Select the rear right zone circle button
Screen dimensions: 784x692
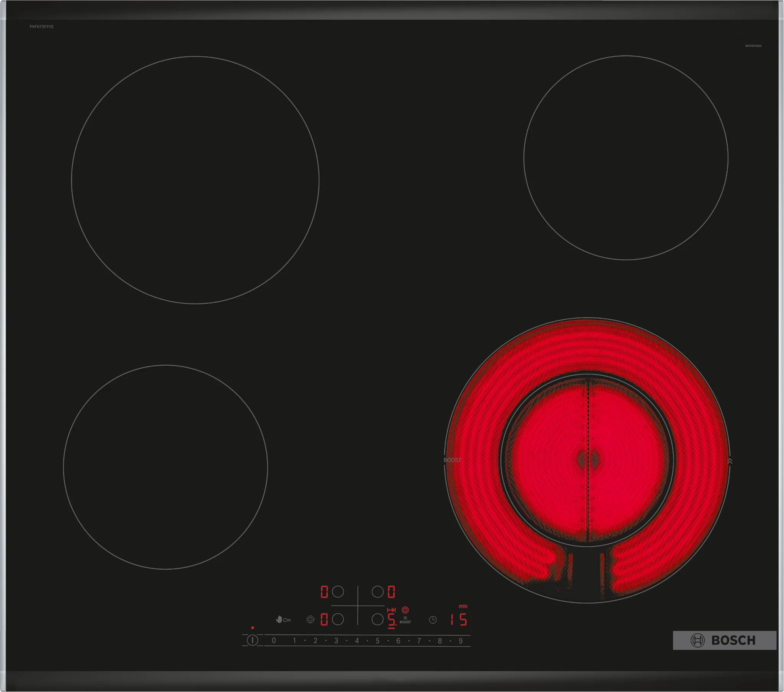click(377, 591)
